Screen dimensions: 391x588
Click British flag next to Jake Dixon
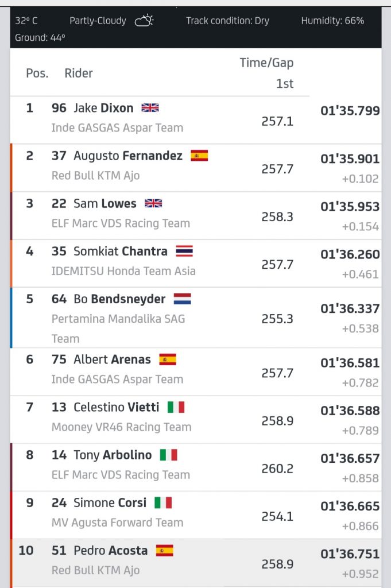click(150, 107)
